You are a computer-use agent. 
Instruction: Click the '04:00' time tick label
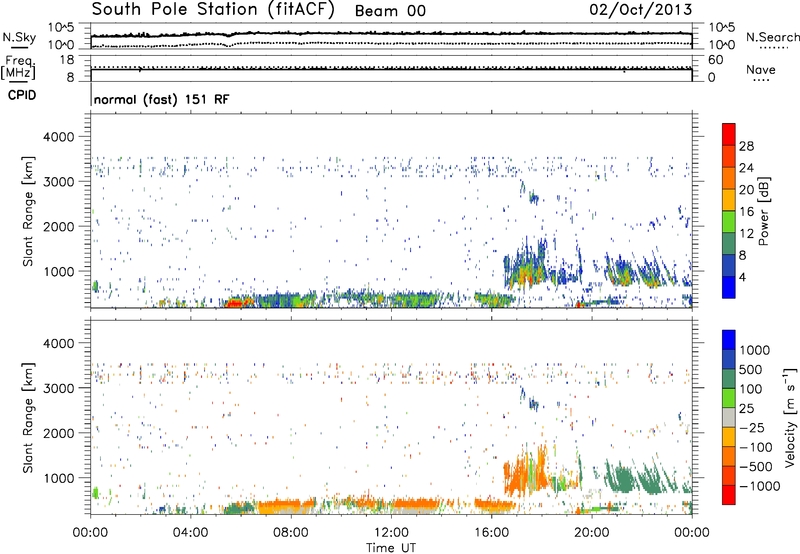tap(191, 533)
